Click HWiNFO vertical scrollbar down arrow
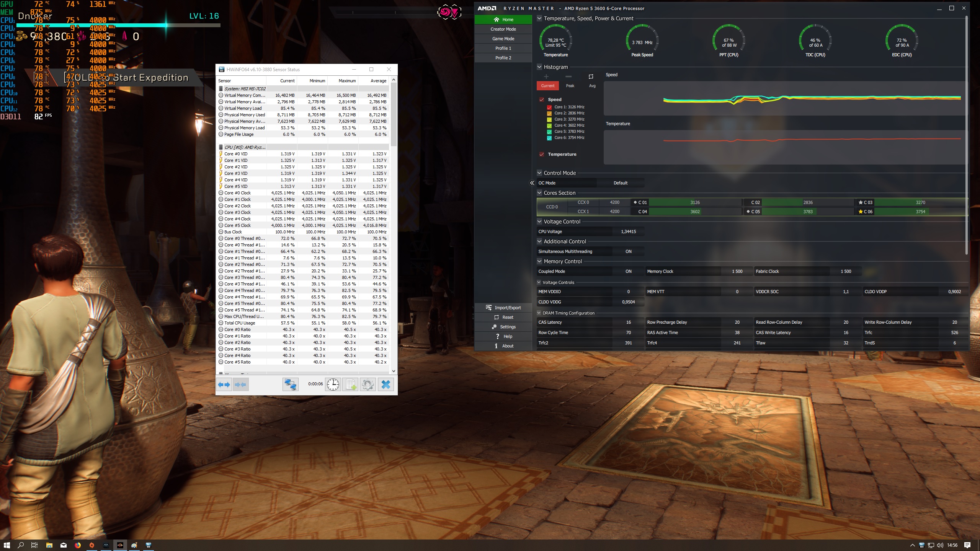 [394, 371]
